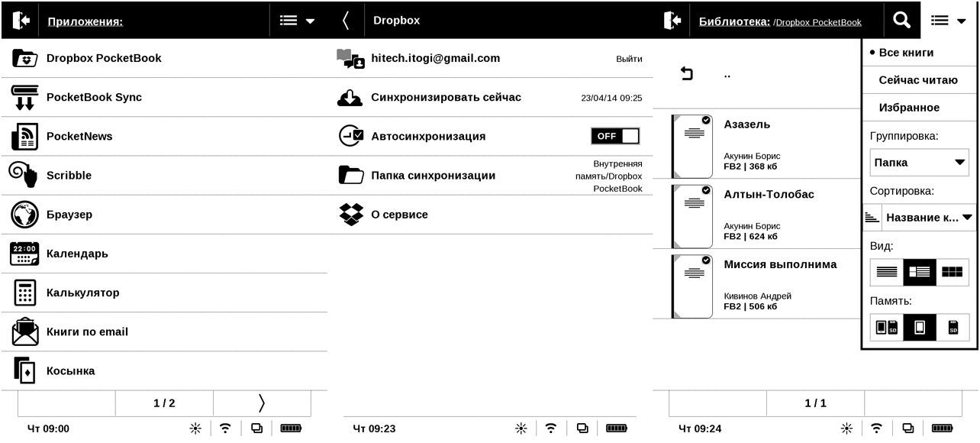Open Папка синхронизации setting
This screenshot has width=980, height=443.
click(433, 176)
